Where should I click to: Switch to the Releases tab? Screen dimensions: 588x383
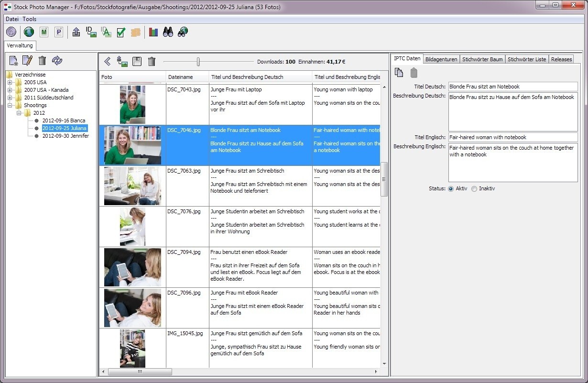tap(561, 59)
